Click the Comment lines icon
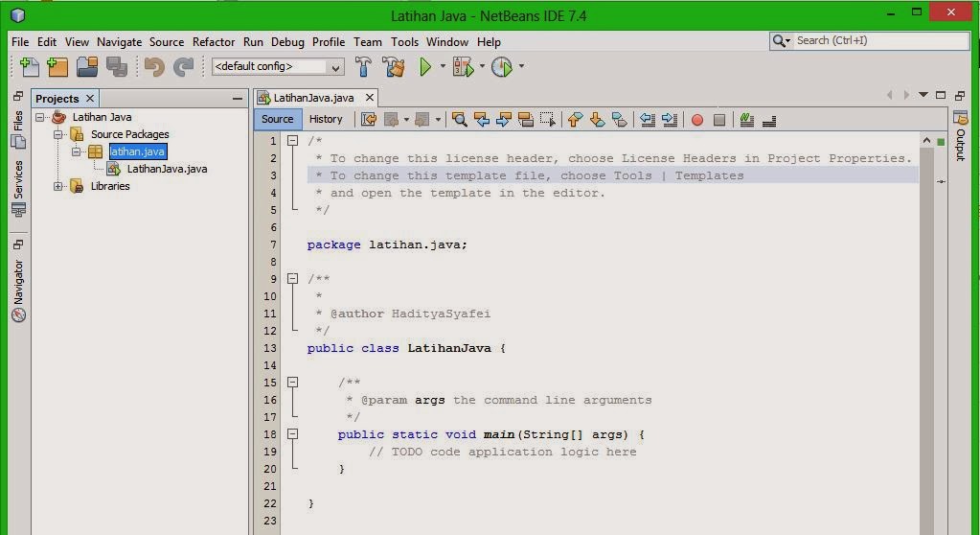This screenshot has width=980, height=535. pyautogui.click(x=747, y=120)
